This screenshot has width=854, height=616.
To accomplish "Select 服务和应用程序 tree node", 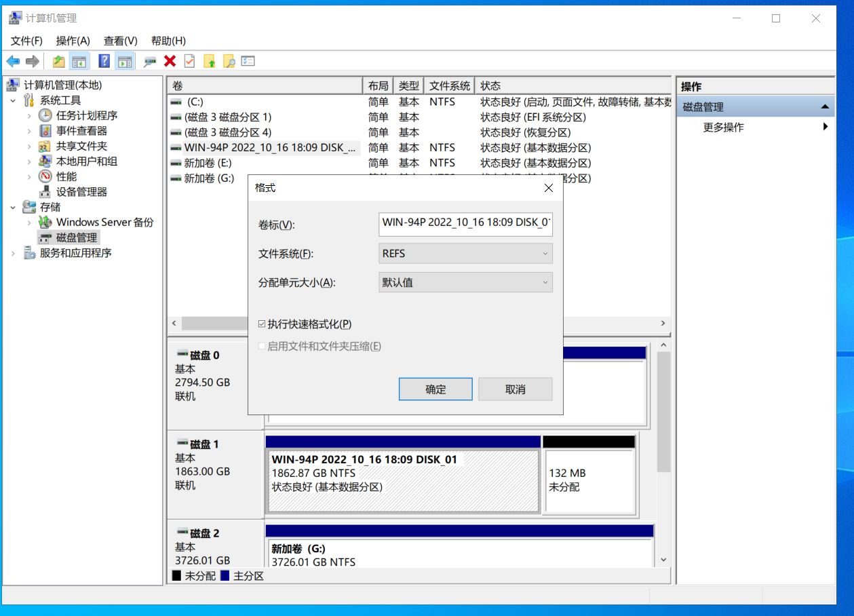I will tap(75, 253).
